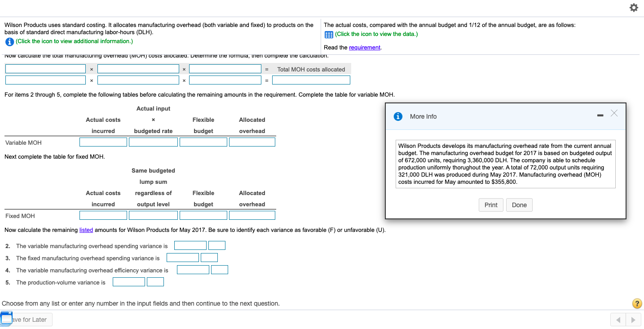
Task: Click the "Total MOH costs allocated" label
Action: [x=311, y=69]
